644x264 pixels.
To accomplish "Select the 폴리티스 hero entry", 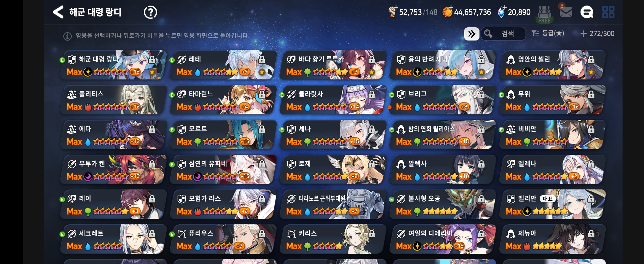I will [113, 100].
